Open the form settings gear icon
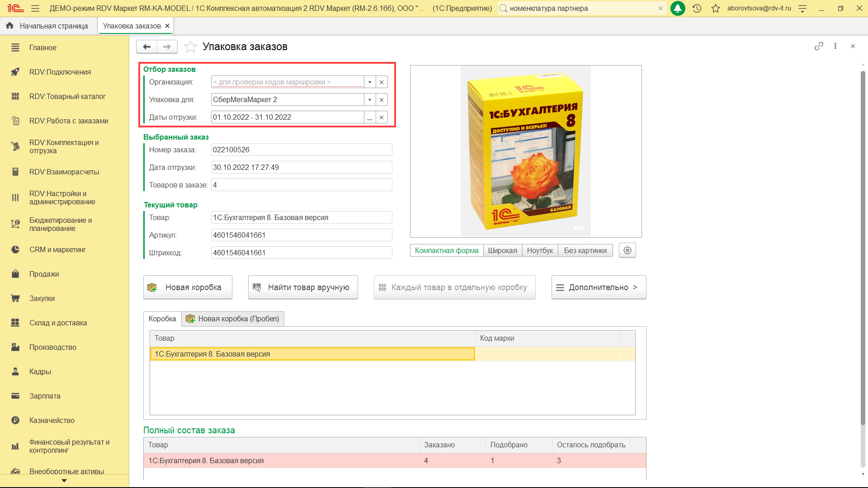Screen dimensions: 868x488 [627, 250]
